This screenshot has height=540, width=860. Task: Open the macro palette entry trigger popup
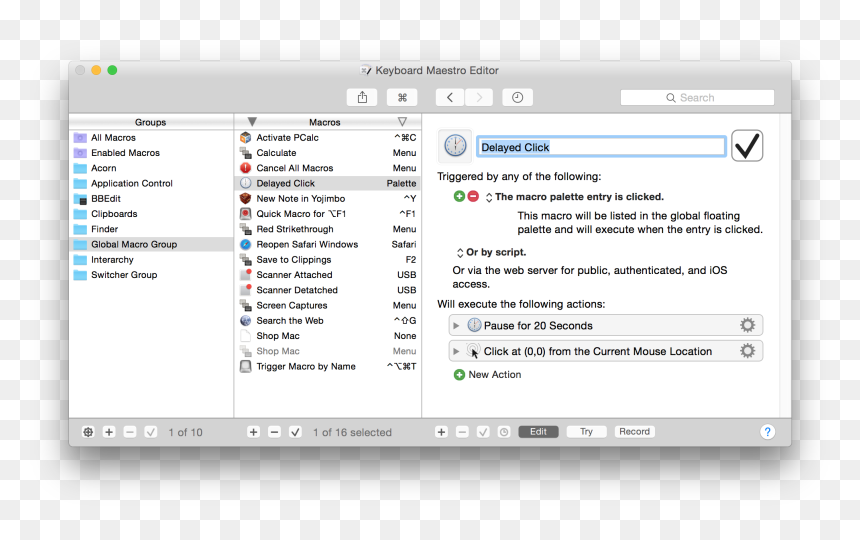(489, 197)
